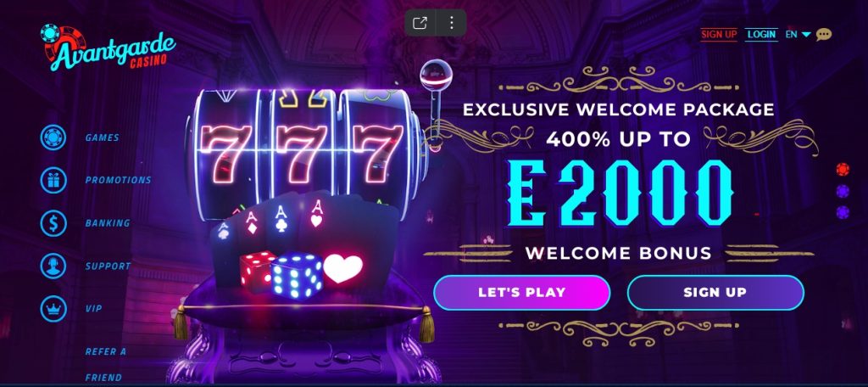Open the three-dot overflow menu
868x387 pixels.
point(452,23)
